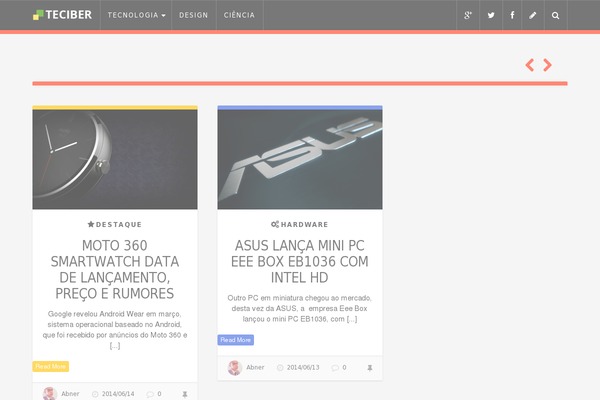Screen dimensions: 600x400
Task: Open the Moto 360 watch thumbnail
Action: pyautogui.click(x=115, y=159)
